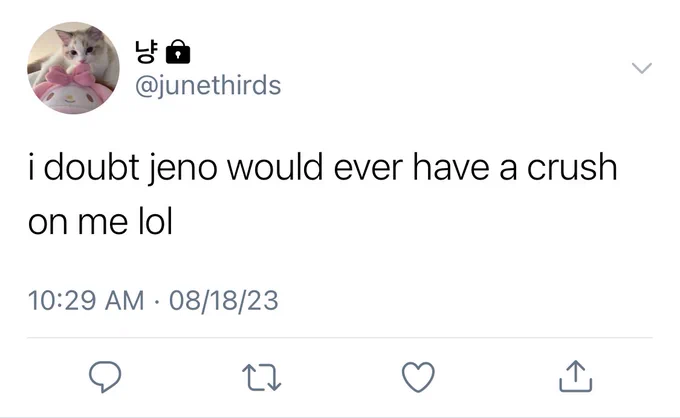Click the word 'would' in the tweet
Viewport: 680px width, 418px height.
[x=275, y=167]
